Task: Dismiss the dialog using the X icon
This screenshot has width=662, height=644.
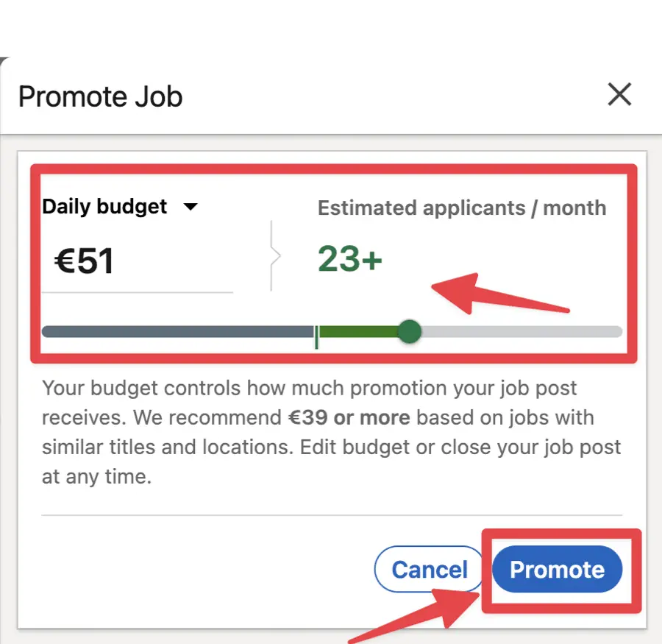Action: (620, 94)
